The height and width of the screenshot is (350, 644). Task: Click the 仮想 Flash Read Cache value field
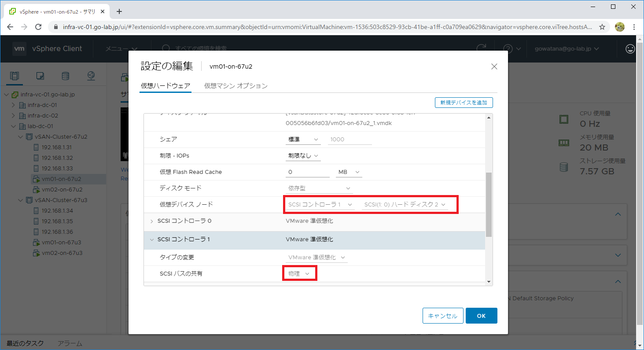pos(308,172)
